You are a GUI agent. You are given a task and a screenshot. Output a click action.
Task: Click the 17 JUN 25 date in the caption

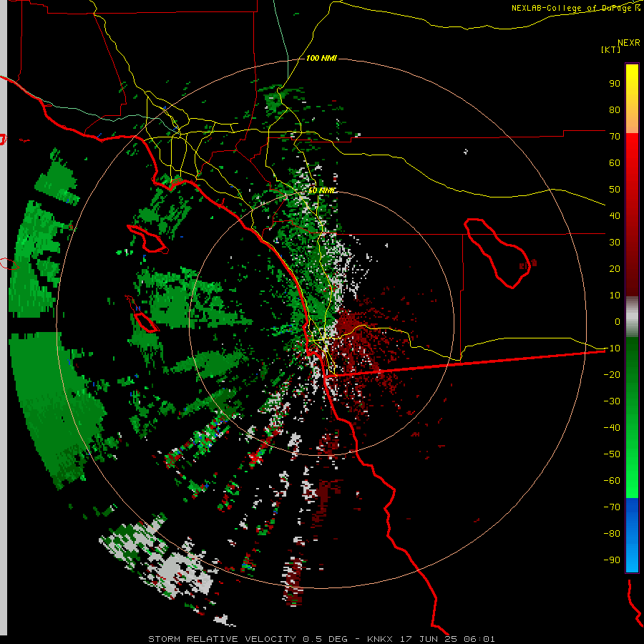[429, 639]
